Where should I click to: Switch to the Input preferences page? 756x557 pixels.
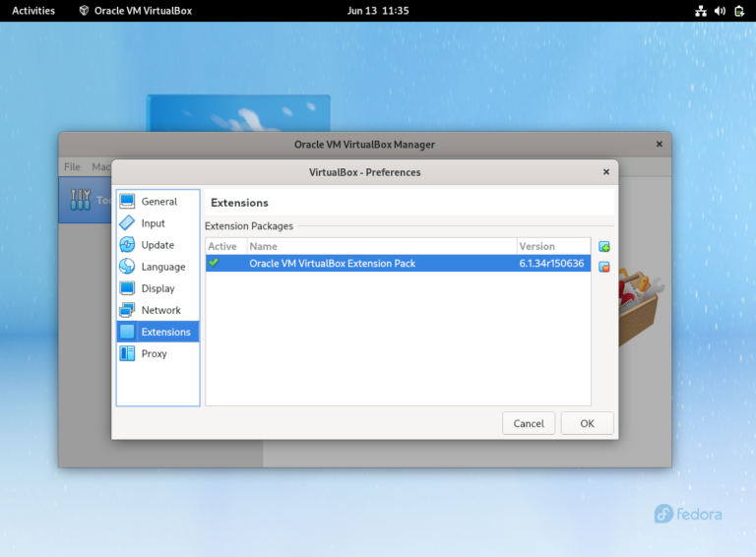pos(158,223)
